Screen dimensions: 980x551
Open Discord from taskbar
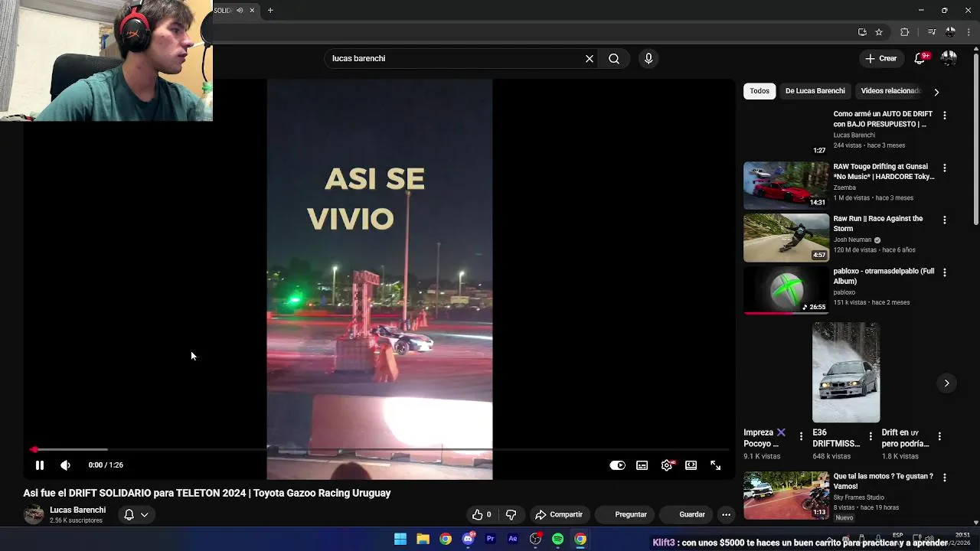click(x=468, y=539)
